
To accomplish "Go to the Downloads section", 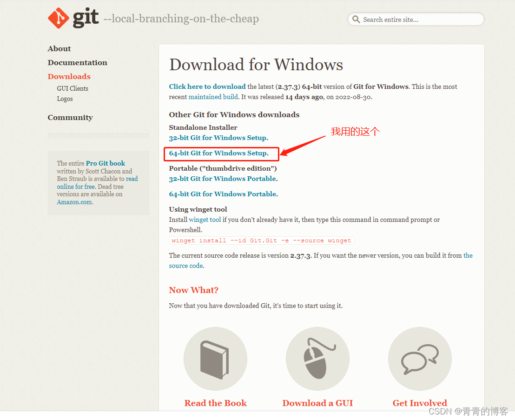I will [69, 76].
